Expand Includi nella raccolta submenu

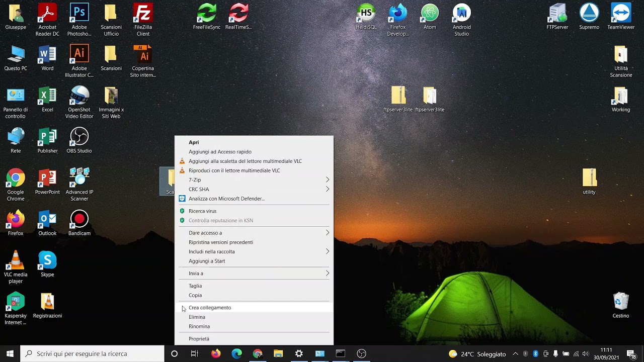[254, 251]
